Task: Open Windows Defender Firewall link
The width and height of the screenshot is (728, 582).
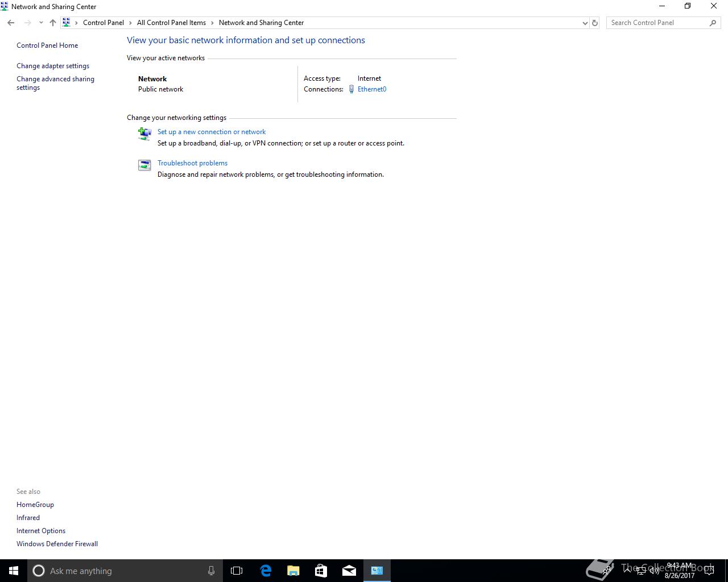Action: pos(57,544)
